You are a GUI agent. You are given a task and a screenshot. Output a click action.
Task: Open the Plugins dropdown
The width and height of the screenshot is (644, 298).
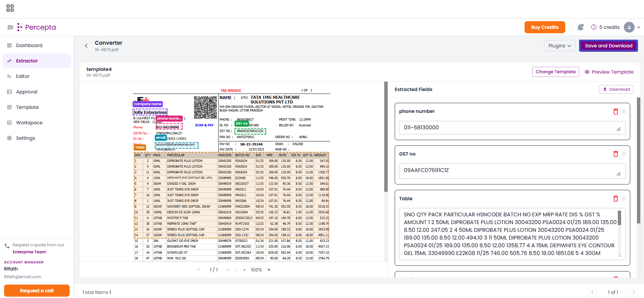coord(560,46)
